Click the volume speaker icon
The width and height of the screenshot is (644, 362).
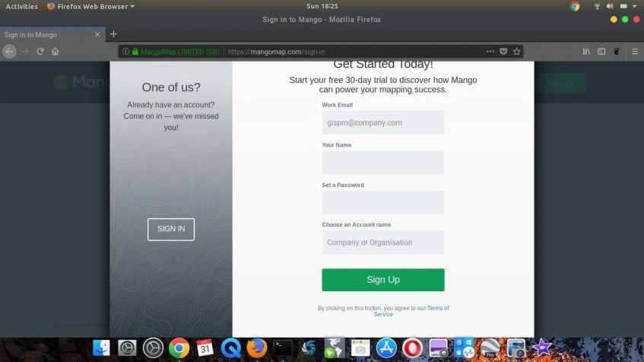pyautogui.click(x=610, y=6)
